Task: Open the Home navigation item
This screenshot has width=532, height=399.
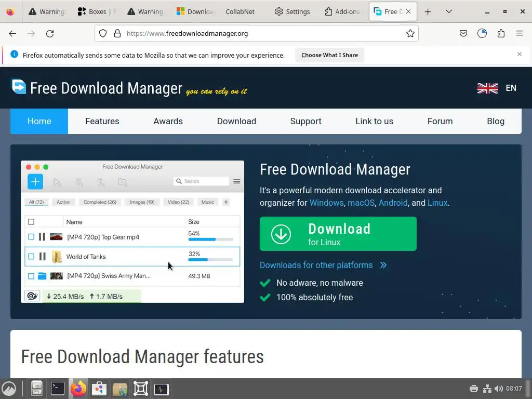Action: [x=39, y=121]
